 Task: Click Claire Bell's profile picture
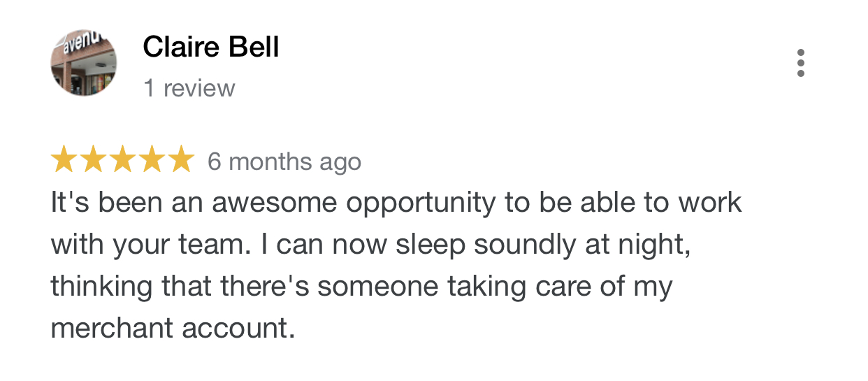[84, 63]
